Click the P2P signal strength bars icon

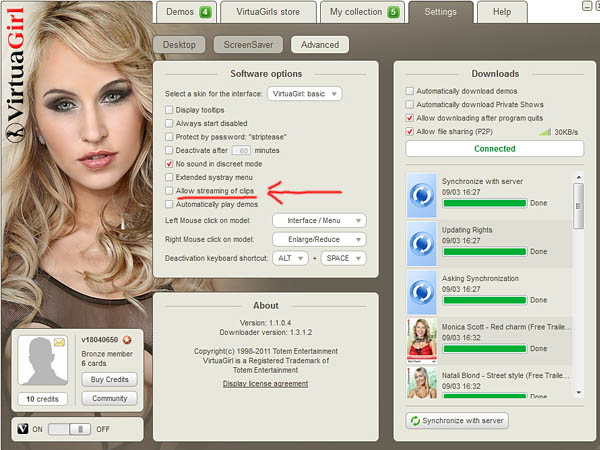click(545, 131)
